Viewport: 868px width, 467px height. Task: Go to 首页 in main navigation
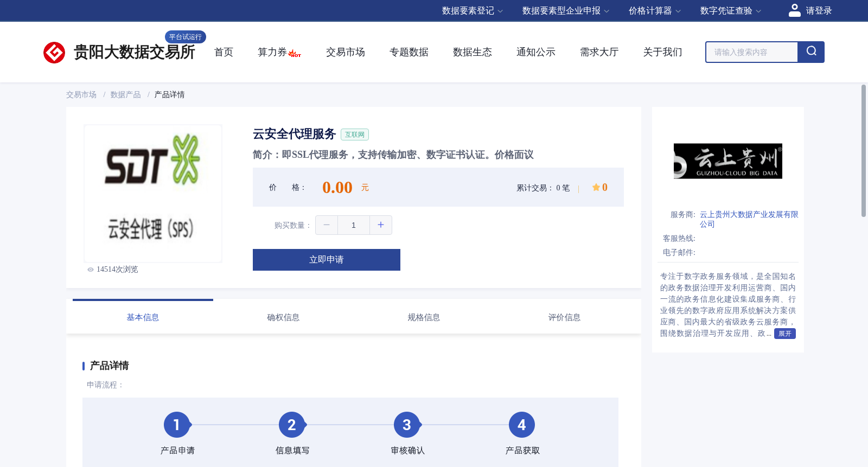click(x=224, y=52)
